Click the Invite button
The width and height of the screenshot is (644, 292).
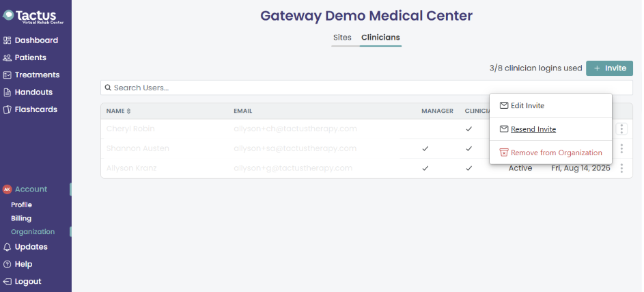click(x=609, y=68)
